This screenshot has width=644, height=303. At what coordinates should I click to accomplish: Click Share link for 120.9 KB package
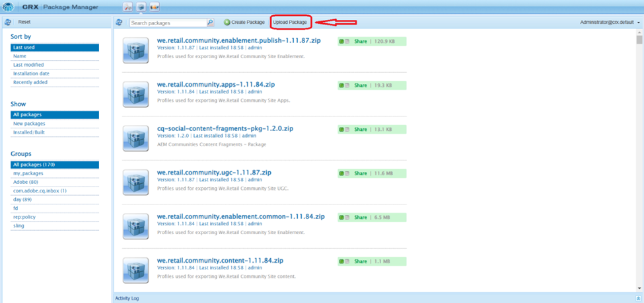point(360,41)
